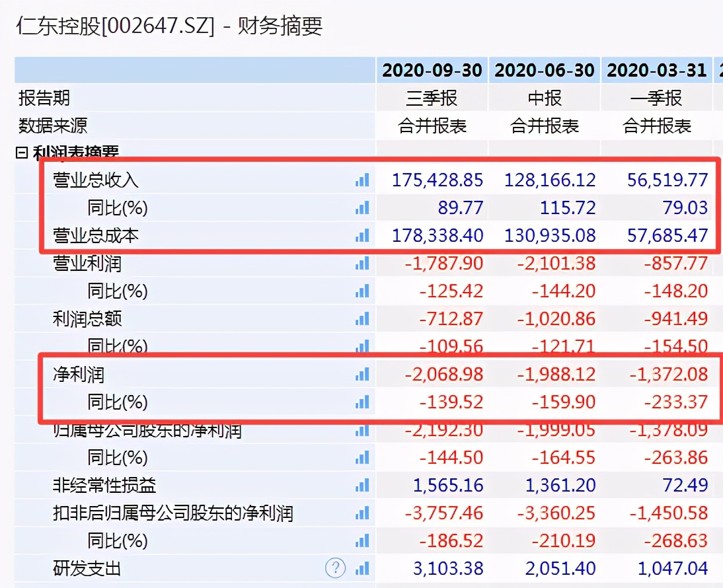This screenshot has width=723, height=588.
Task: Click the 数据来源 row label
Action: pos(53,126)
